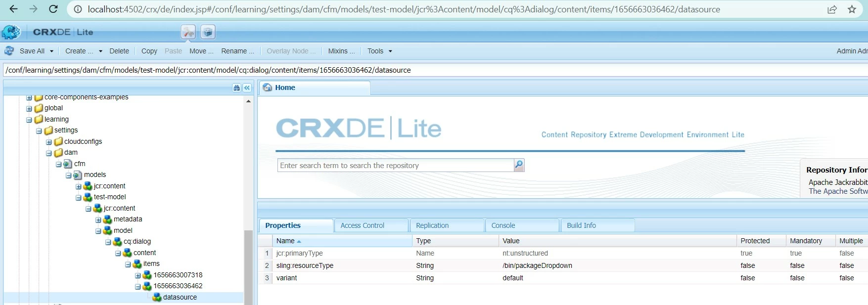Click the repository search input field
The width and height of the screenshot is (868, 305).
point(396,165)
